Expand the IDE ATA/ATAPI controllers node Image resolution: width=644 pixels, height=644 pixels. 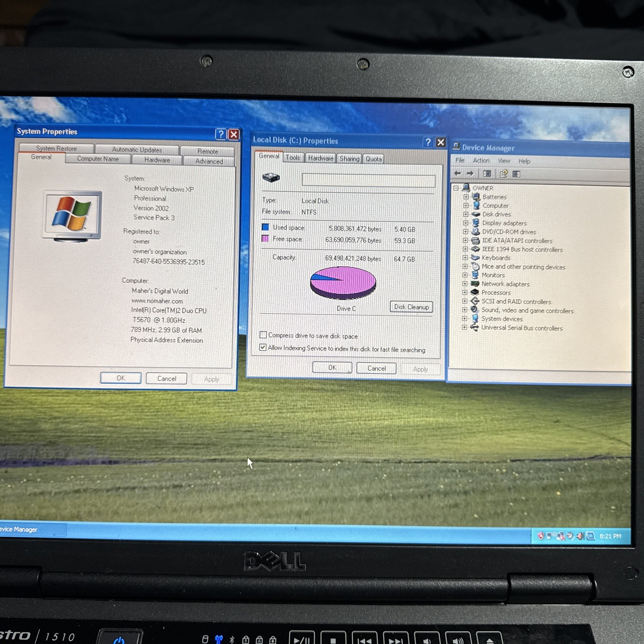pos(465,241)
